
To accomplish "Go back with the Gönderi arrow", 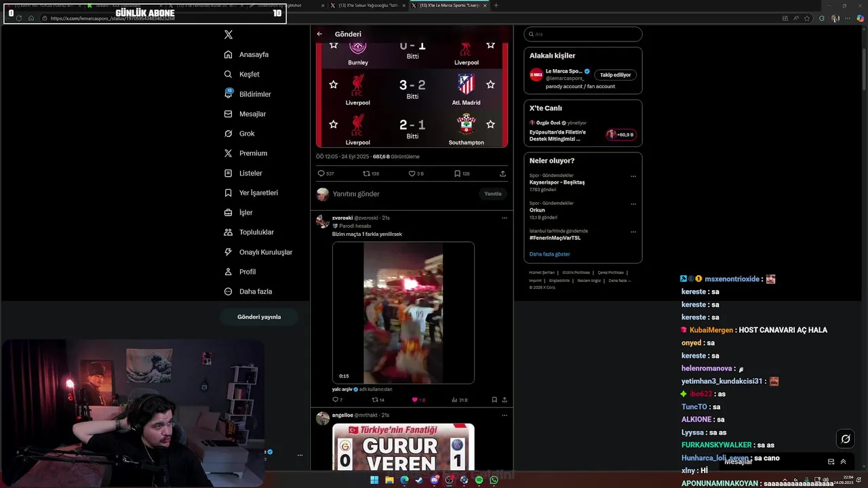I will [319, 34].
